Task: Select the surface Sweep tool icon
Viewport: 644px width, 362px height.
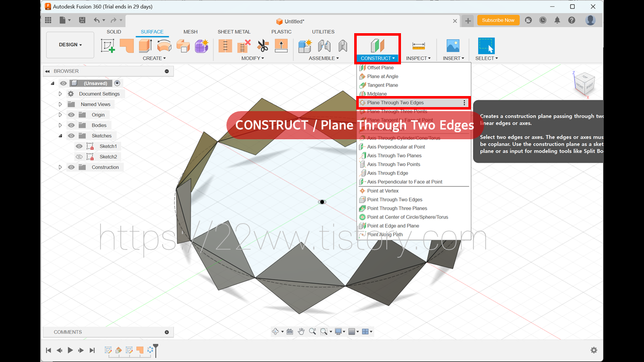Action: click(x=183, y=46)
